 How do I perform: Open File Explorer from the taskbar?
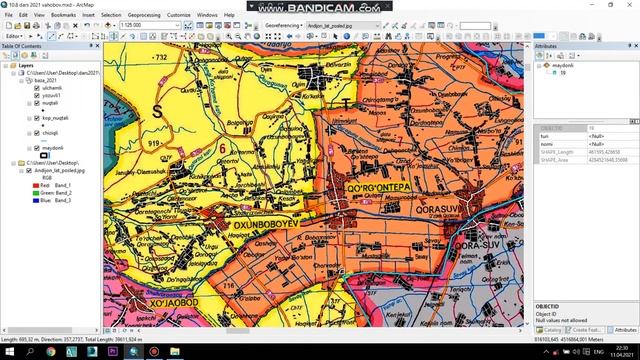tap(175, 351)
